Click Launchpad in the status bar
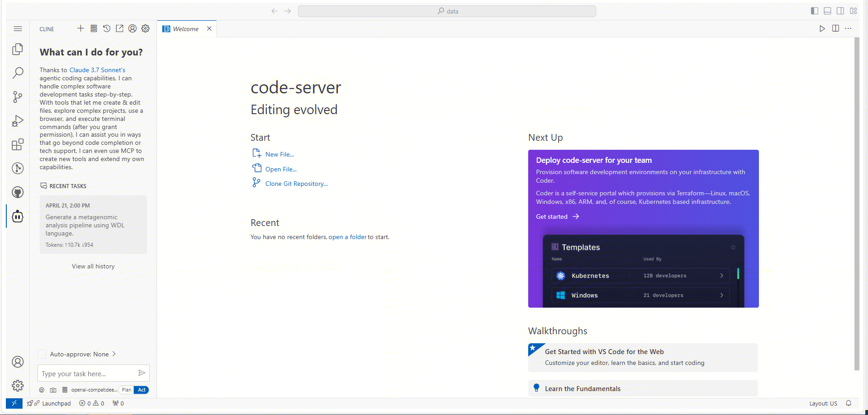This screenshot has height=415, width=868. [49, 403]
